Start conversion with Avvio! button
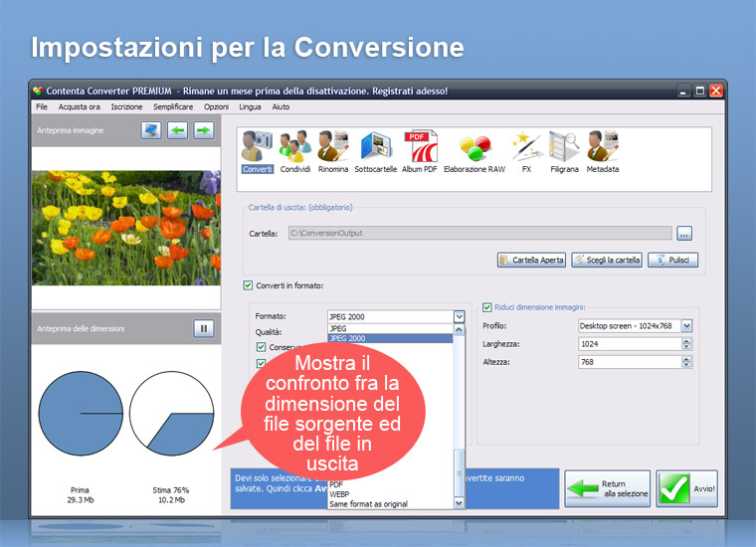 687,488
